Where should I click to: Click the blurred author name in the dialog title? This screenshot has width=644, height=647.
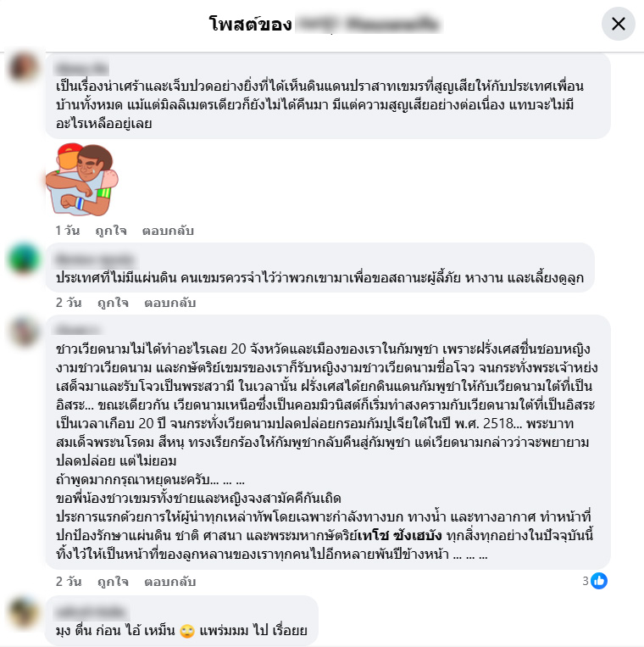pos(368,24)
